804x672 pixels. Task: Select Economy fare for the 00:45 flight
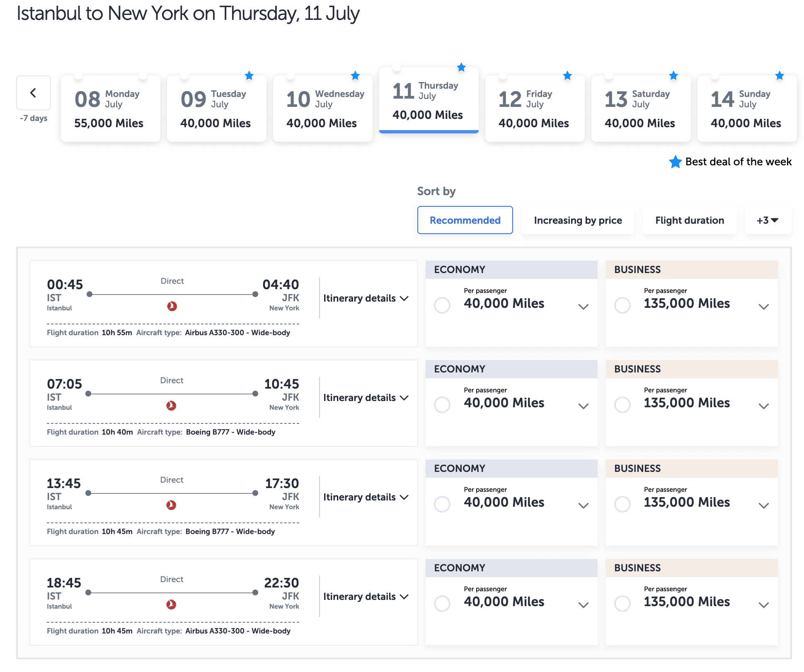point(442,305)
